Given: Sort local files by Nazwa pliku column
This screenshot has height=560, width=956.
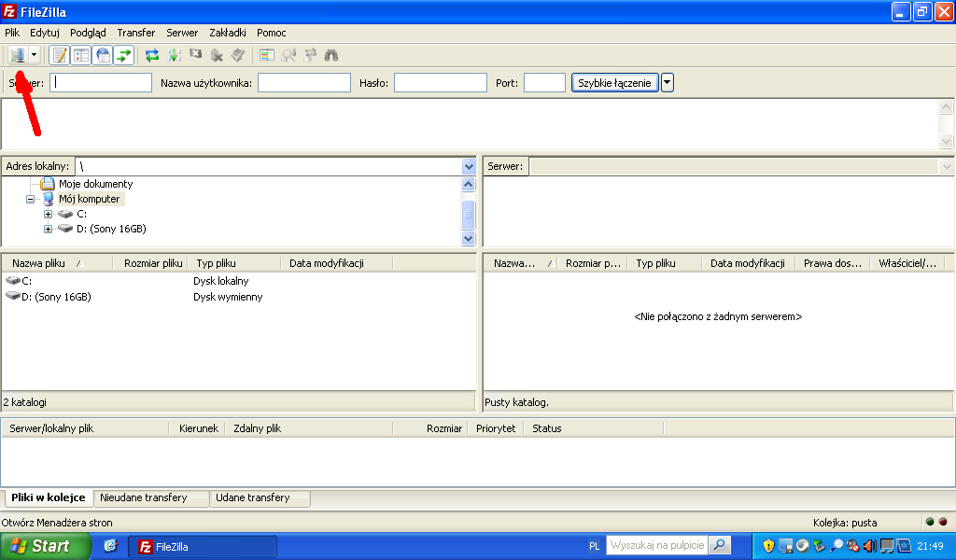Looking at the screenshot, I should pos(57,263).
